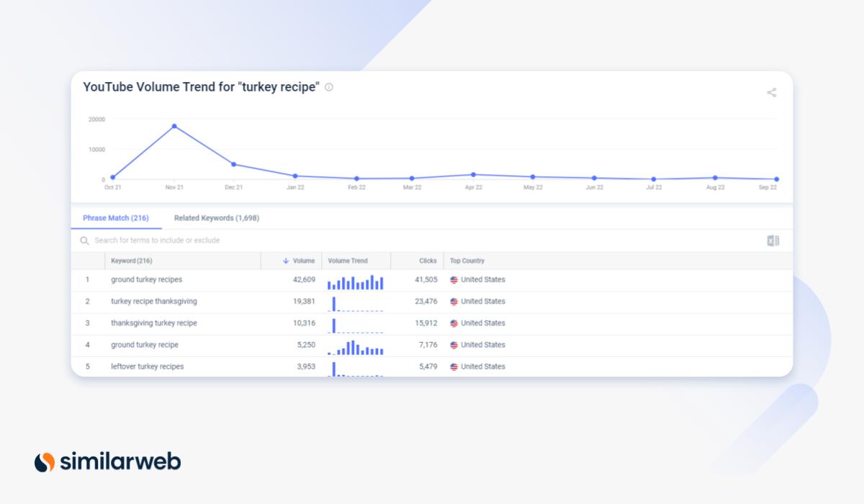Click volume trend sparkline for leftover turkey recipes
This screenshot has height=504, width=864.
pos(356,369)
